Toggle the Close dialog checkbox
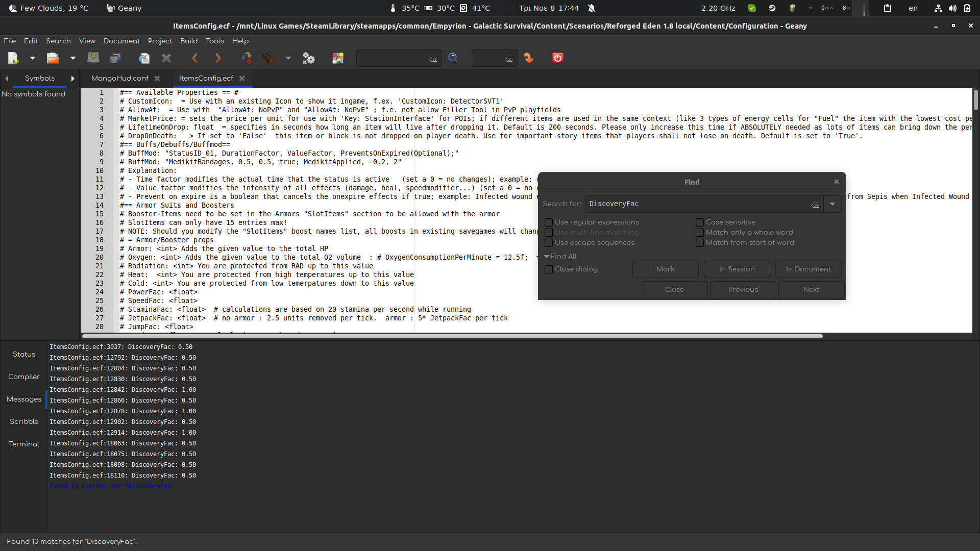This screenshot has height=551, width=980. point(549,269)
